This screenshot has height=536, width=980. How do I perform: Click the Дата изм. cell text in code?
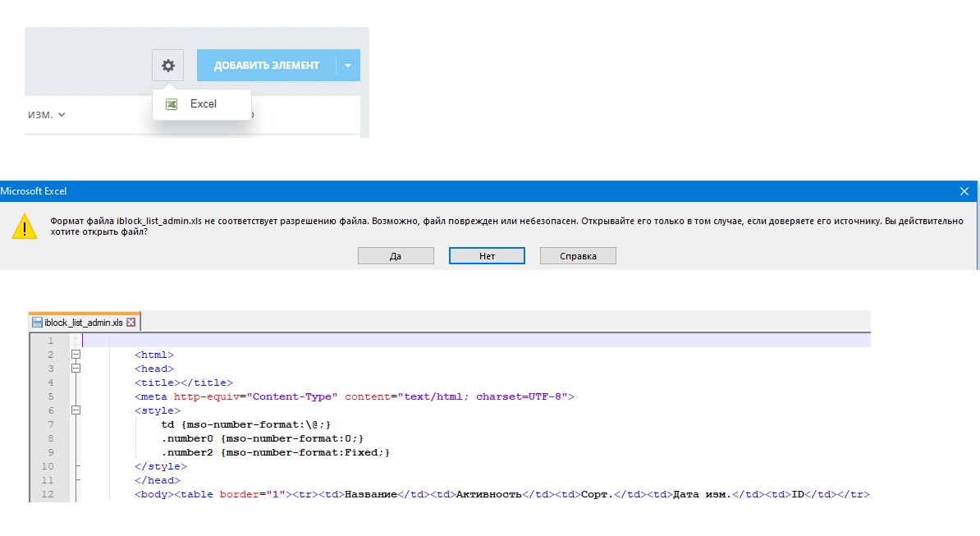pos(701,494)
